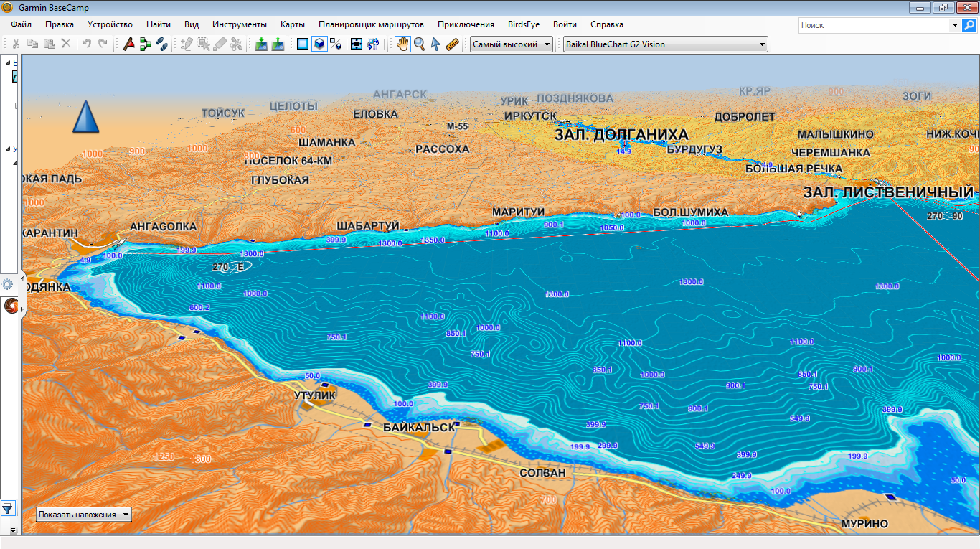The width and height of the screenshot is (980, 549).
Task: Select the new route tool
Action: pyautogui.click(x=146, y=44)
